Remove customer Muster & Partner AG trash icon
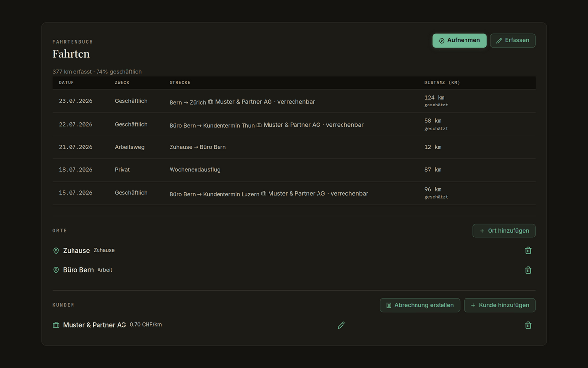Viewport: 588px width, 368px height. click(528, 325)
